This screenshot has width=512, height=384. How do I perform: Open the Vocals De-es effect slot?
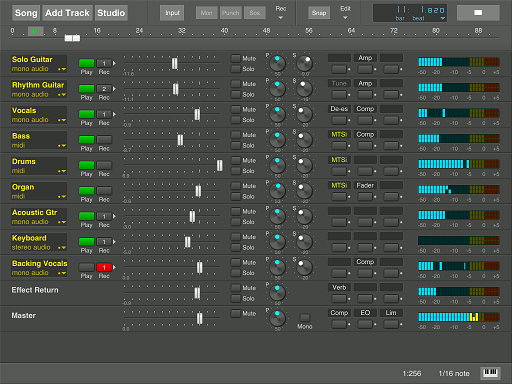339,109
